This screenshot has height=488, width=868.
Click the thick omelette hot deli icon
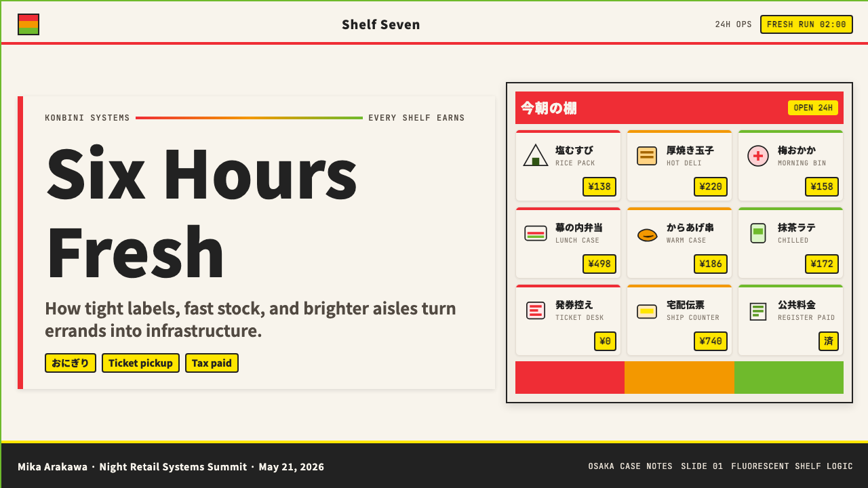(x=647, y=156)
